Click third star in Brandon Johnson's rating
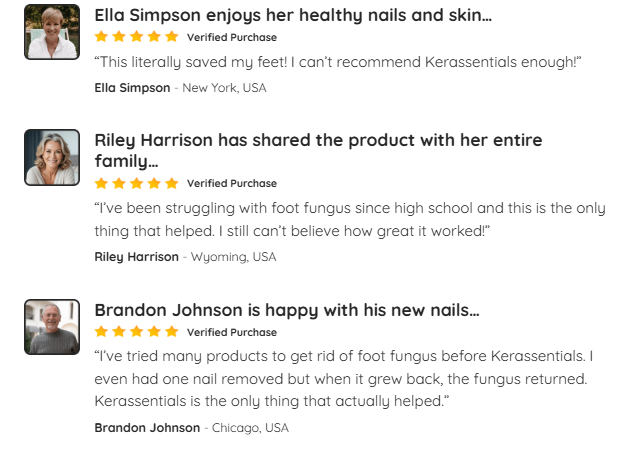Image resolution: width=617 pixels, height=451 pixels. click(136, 332)
